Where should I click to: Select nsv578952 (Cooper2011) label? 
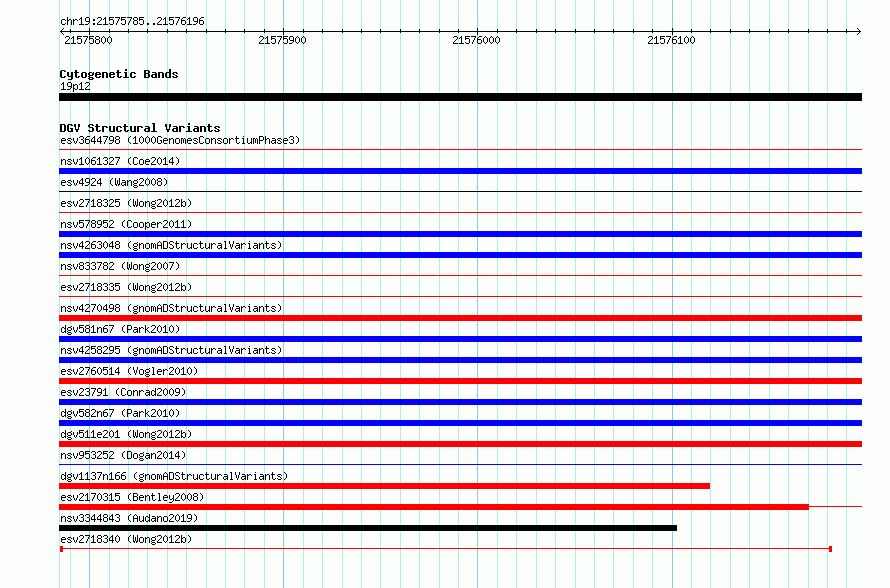pos(126,224)
